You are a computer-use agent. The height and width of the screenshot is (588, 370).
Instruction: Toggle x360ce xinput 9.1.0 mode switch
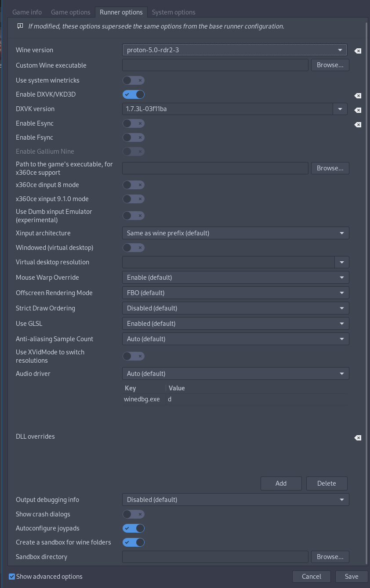click(134, 199)
